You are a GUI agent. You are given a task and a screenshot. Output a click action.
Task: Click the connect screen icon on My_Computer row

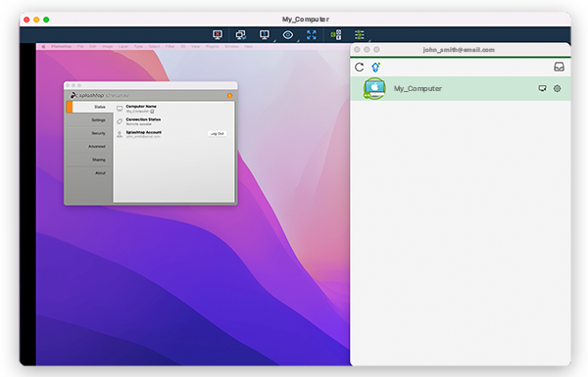[x=542, y=88]
